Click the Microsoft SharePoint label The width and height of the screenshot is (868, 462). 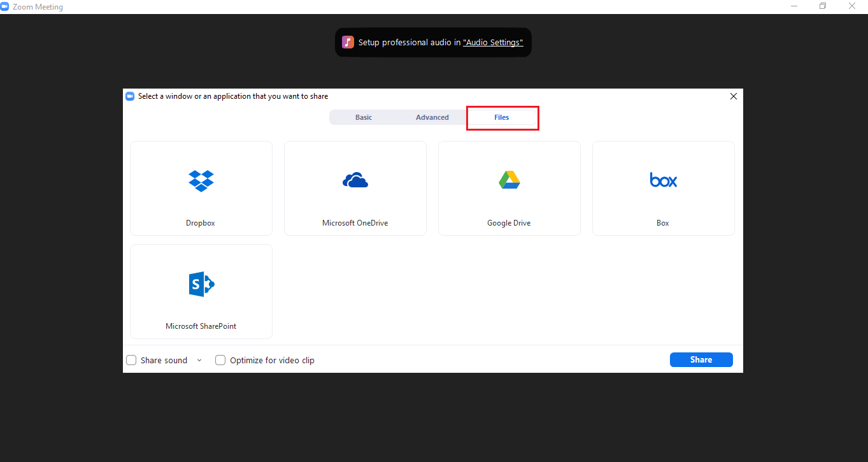point(201,326)
